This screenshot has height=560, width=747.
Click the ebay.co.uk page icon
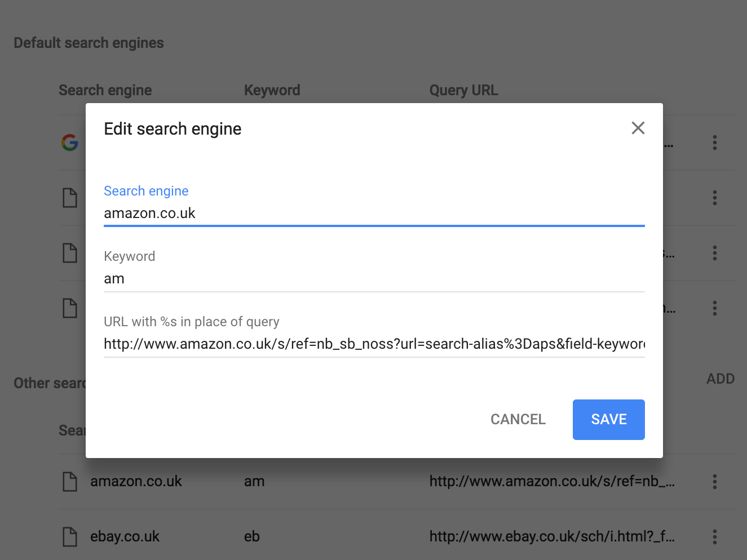[x=70, y=537]
